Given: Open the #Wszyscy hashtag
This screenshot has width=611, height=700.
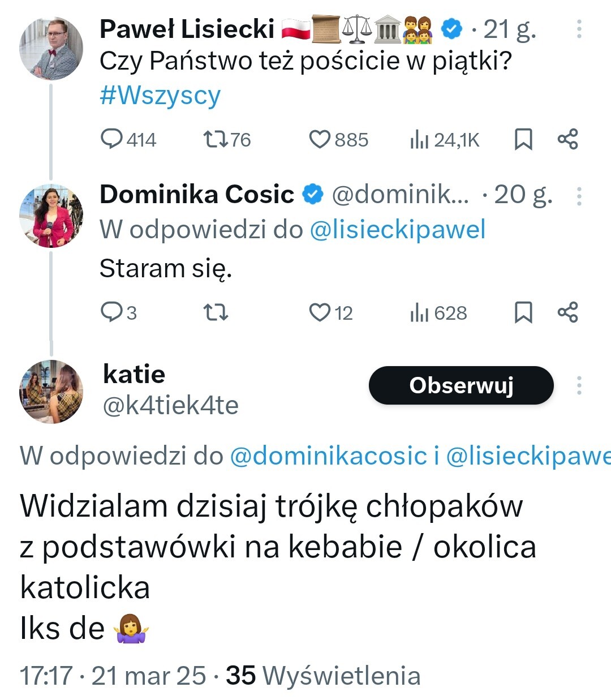Looking at the screenshot, I should coord(160,95).
